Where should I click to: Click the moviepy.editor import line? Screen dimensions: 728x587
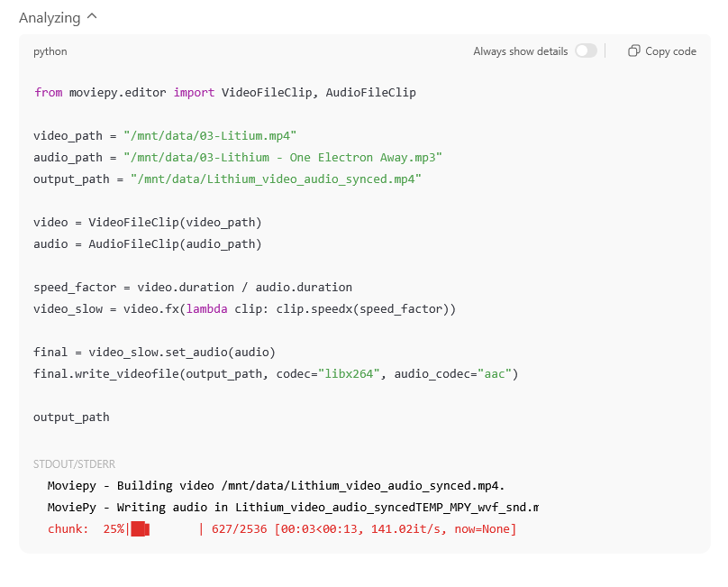point(224,92)
